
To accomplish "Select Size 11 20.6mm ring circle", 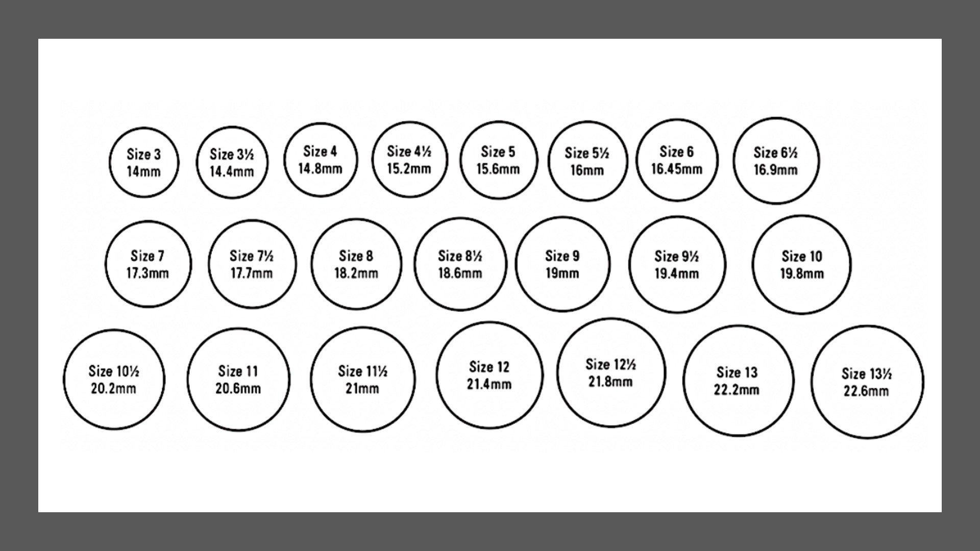I will [x=238, y=379].
